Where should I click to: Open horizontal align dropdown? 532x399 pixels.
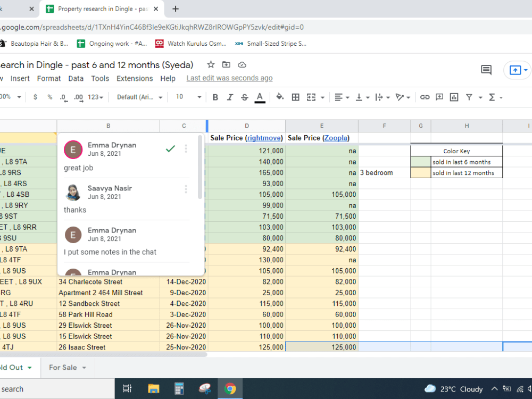click(342, 97)
